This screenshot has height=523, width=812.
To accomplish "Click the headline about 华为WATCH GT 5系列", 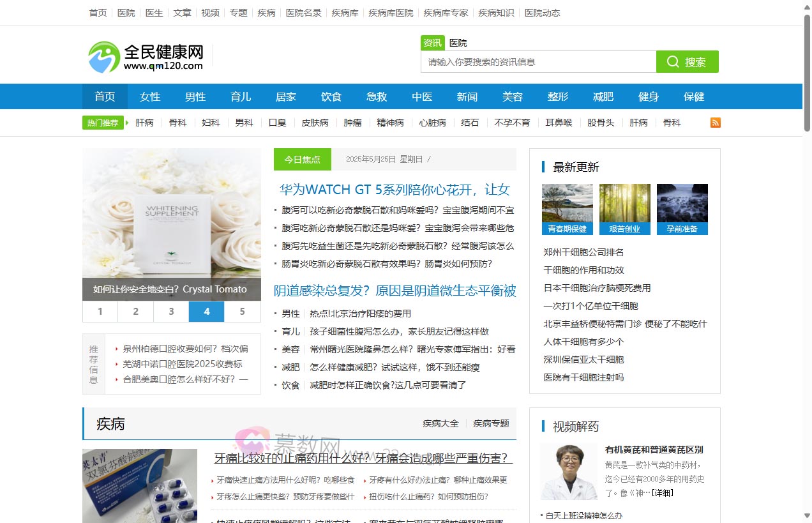I will [394, 190].
